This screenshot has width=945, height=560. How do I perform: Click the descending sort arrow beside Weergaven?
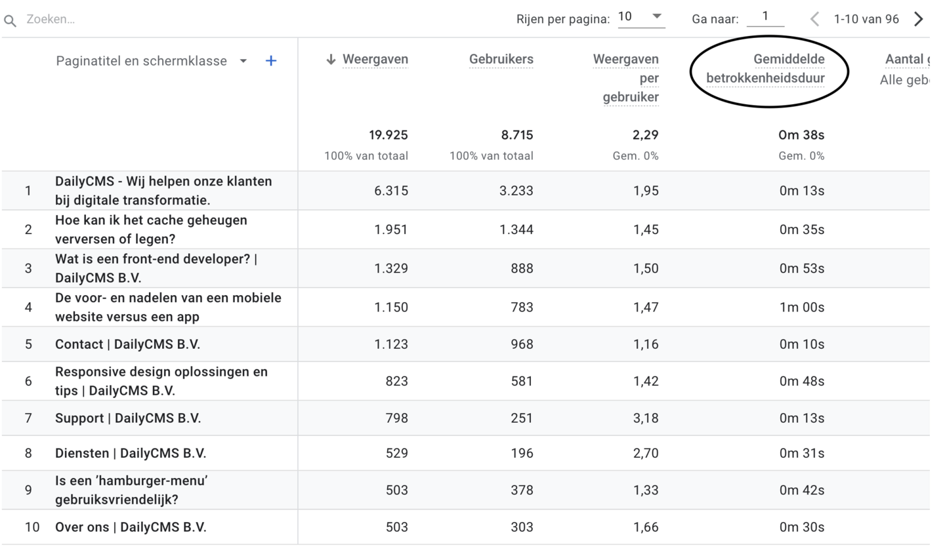[331, 60]
